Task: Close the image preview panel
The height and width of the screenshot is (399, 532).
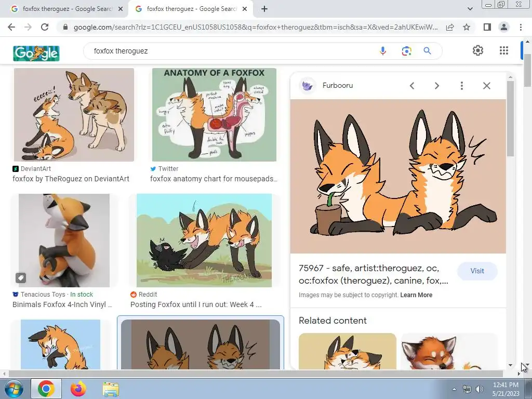Action: pyautogui.click(x=486, y=86)
